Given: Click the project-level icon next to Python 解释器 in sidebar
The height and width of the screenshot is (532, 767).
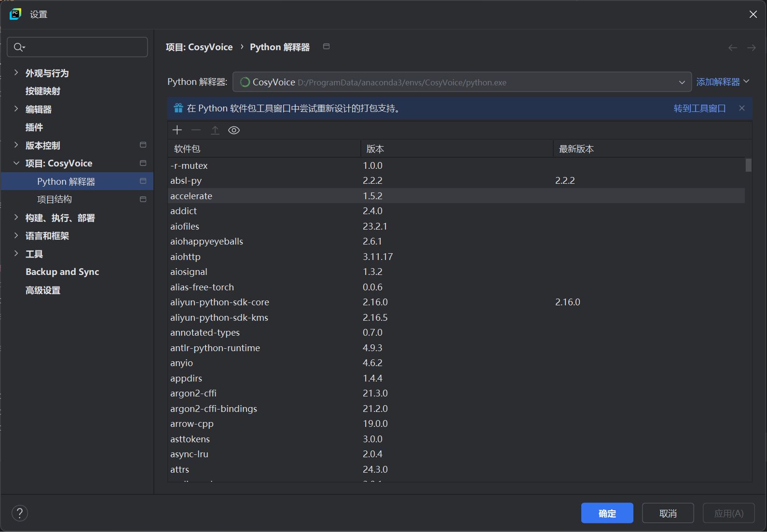Looking at the screenshot, I should click(x=143, y=181).
